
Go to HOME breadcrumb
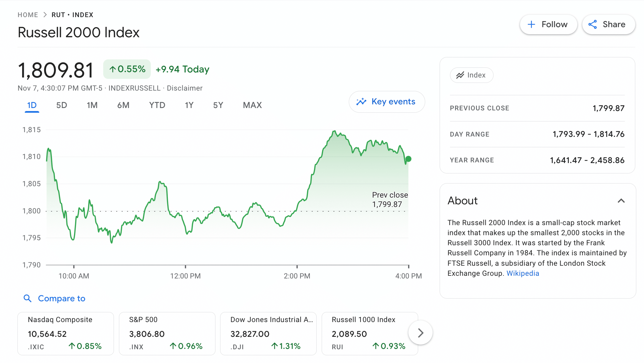tap(28, 15)
